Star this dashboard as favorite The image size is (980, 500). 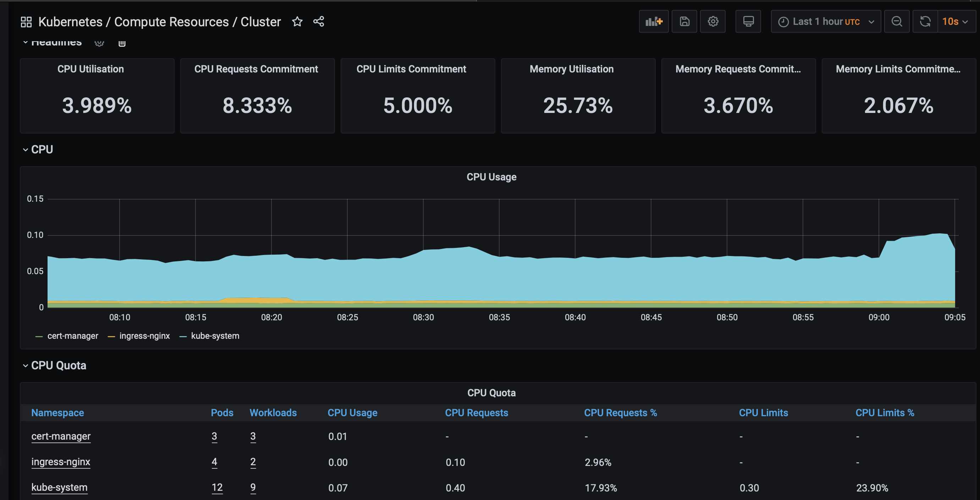point(297,22)
